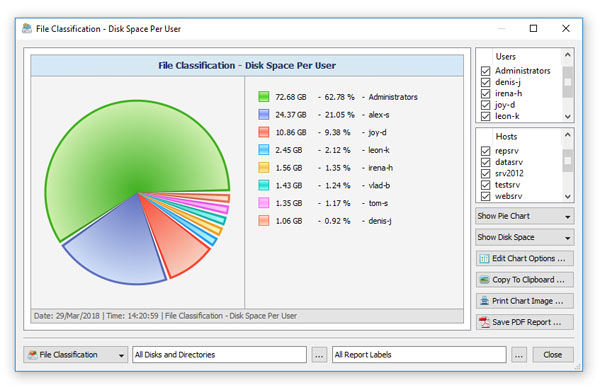Click the salmon denis-j legend swatch
Viewport: 600px width, 390px height.
264,221
